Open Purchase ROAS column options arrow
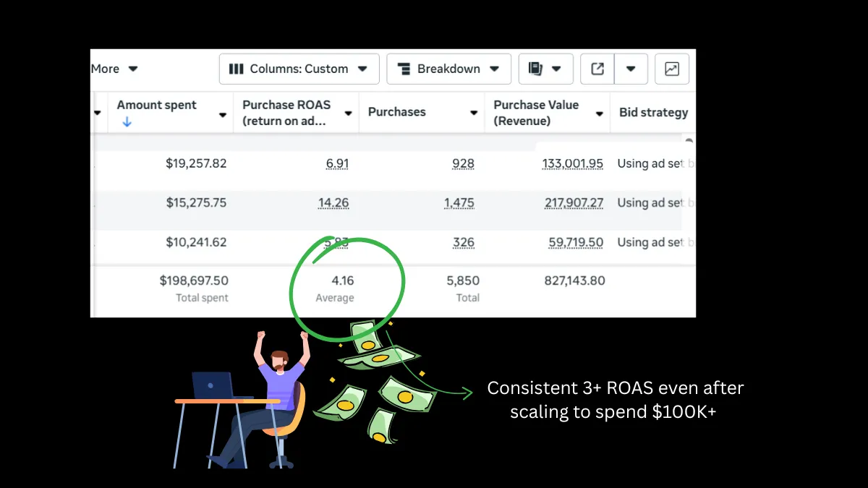The width and height of the screenshot is (868, 488). (x=348, y=114)
